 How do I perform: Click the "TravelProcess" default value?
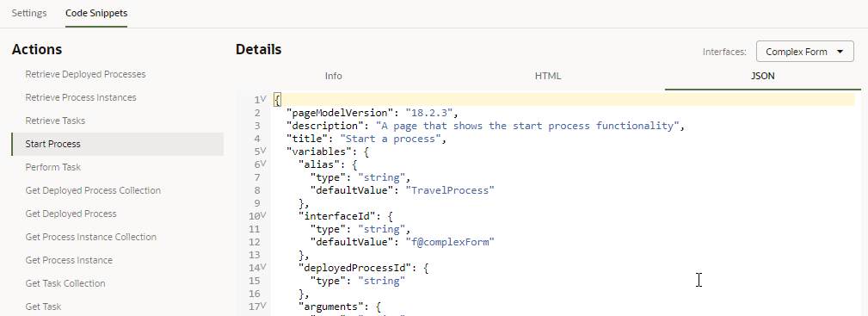[450, 190]
